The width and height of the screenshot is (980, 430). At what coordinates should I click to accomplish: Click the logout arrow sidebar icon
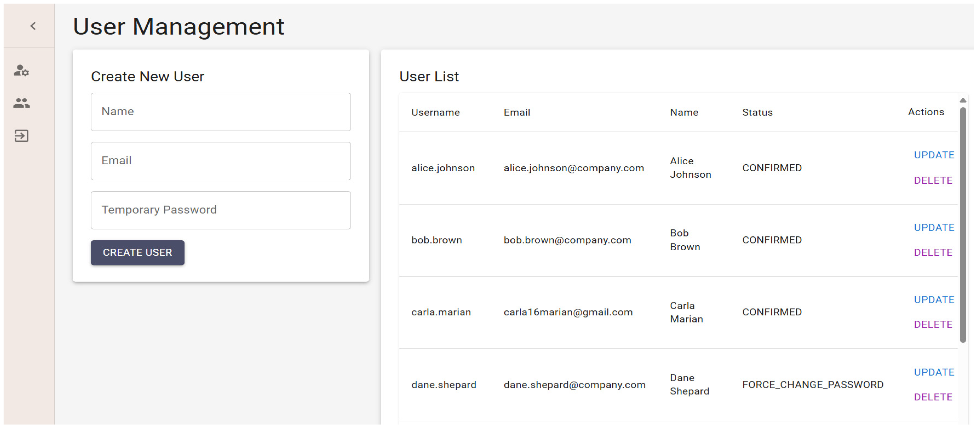coord(21,136)
